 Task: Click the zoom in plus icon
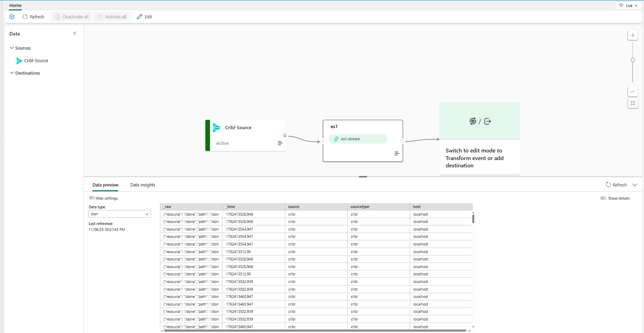click(633, 35)
